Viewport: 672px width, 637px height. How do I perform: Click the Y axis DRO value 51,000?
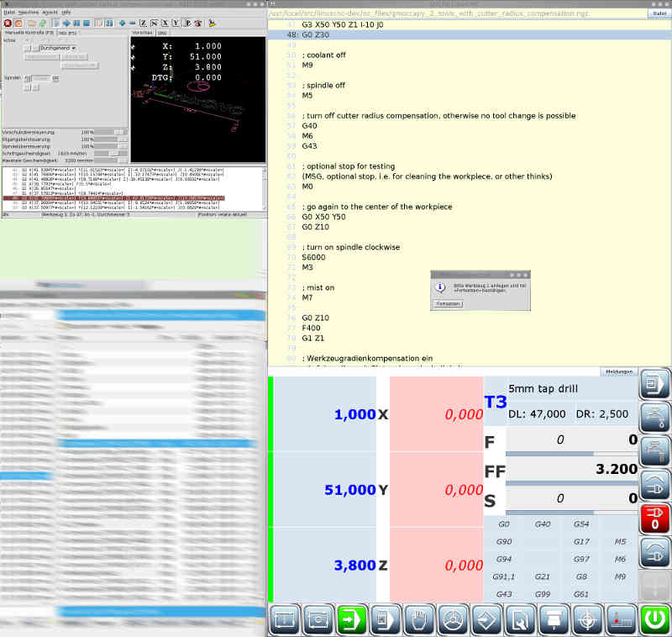pos(350,490)
